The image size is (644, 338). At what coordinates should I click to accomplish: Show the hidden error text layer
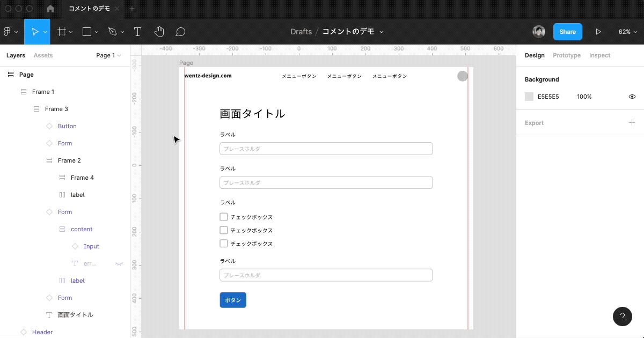point(119,263)
